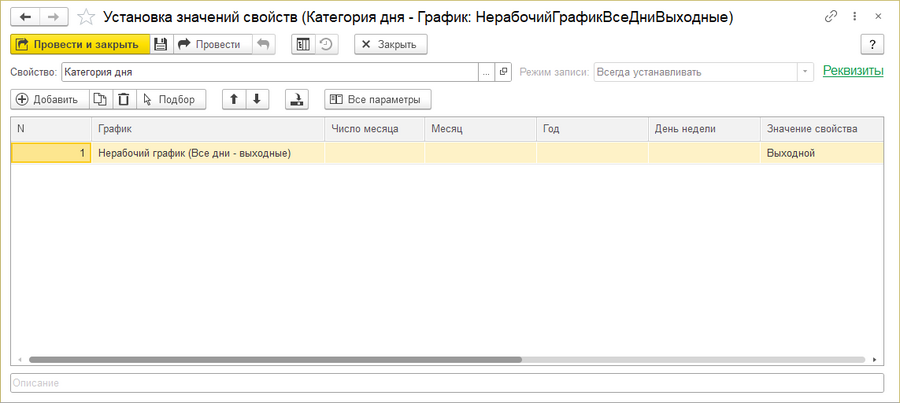900x403 pixels.
Task: Open the Реквизиты link
Action: coord(853,71)
